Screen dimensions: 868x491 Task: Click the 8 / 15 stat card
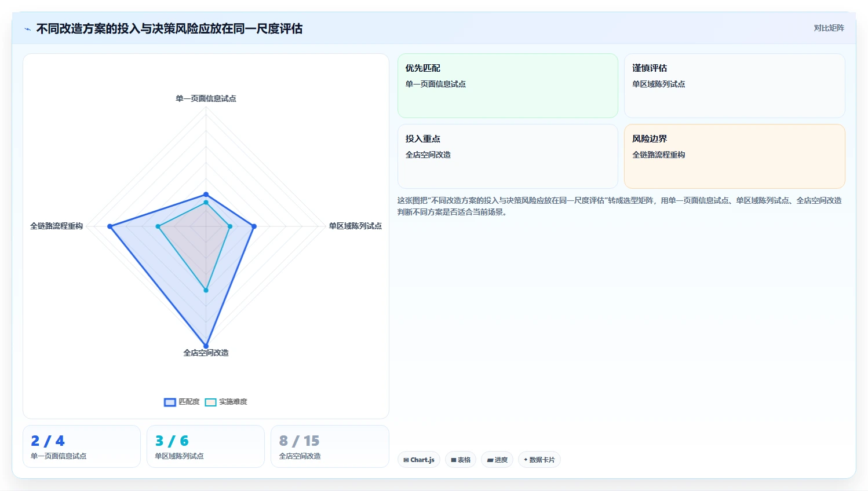coord(330,446)
